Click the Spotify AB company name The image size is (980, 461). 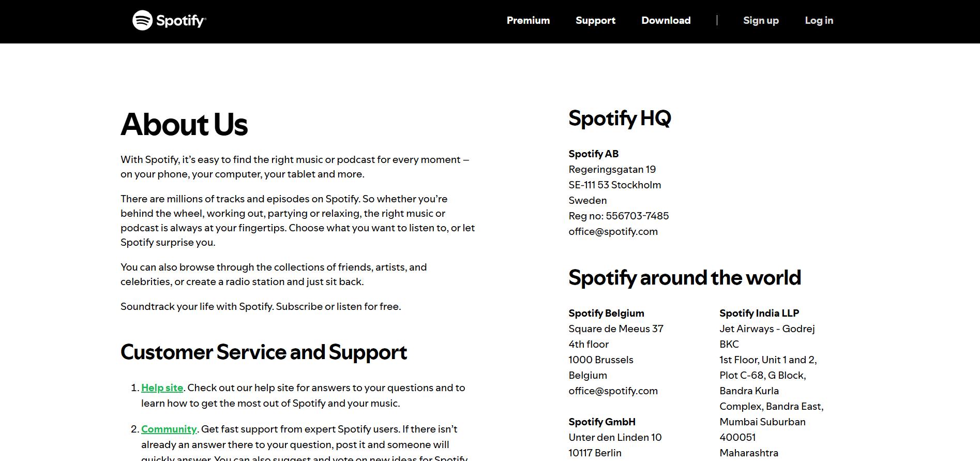tap(593, 154)
